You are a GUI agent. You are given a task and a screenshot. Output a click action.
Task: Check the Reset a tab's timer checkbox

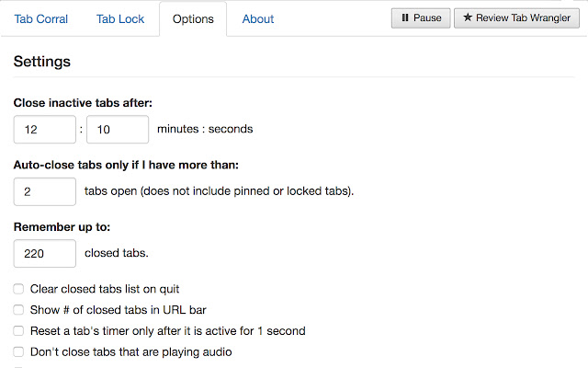coord(18,331)
